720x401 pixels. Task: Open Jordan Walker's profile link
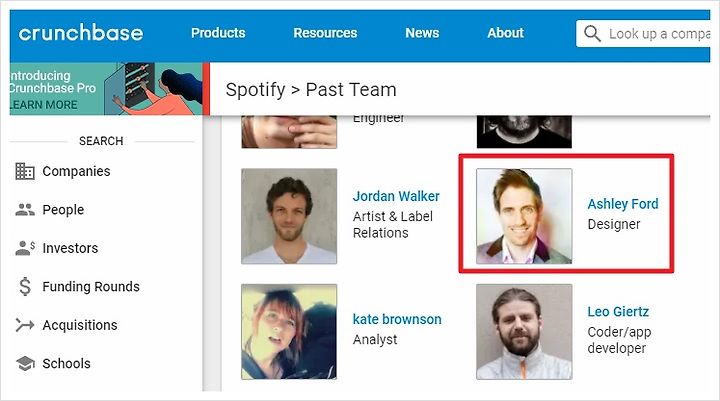(x=396, y=196)
